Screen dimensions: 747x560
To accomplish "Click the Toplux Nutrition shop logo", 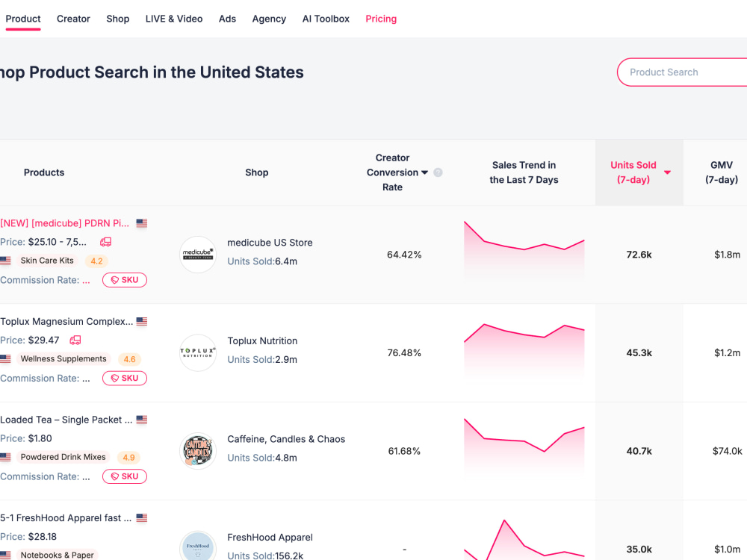I will pos(198,352).
